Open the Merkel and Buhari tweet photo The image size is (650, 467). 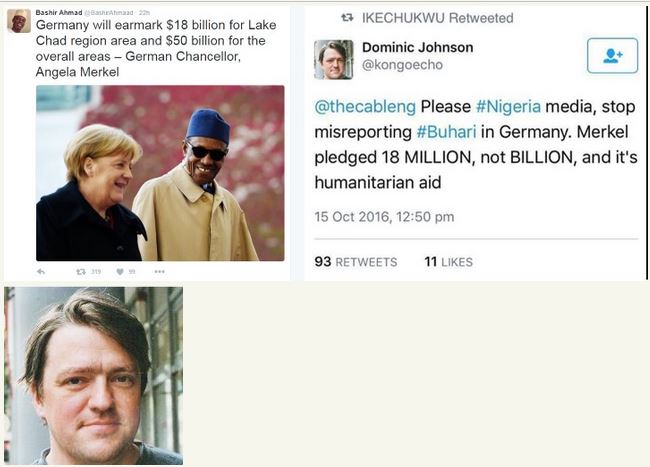(x=160, y=173)
